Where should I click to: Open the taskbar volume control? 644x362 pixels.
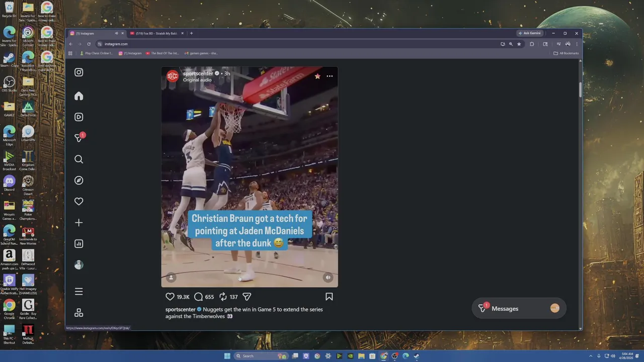[613, 356]
